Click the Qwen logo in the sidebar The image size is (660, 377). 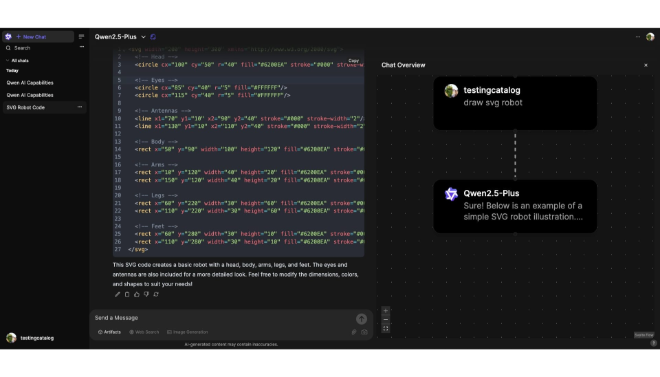pos(8,37)
